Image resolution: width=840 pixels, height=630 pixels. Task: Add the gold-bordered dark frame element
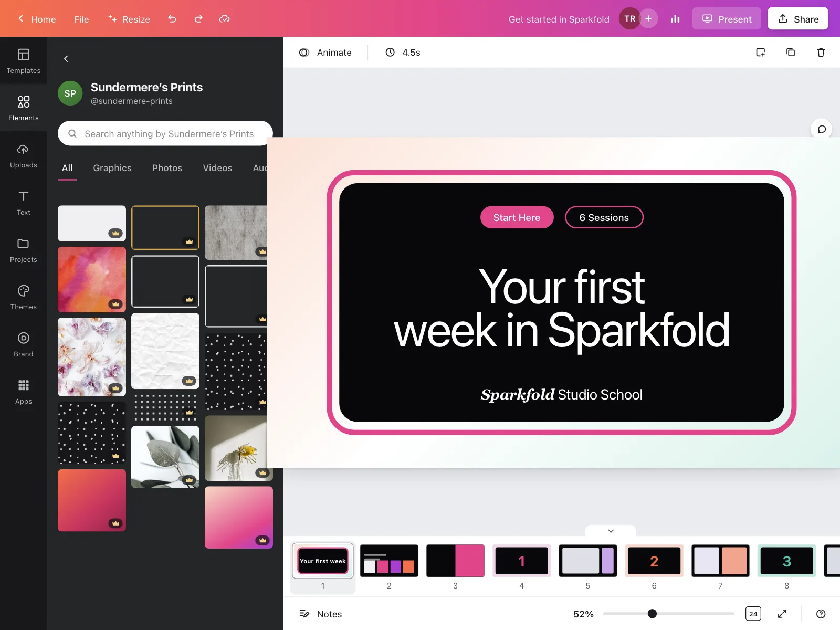[165, 227]
